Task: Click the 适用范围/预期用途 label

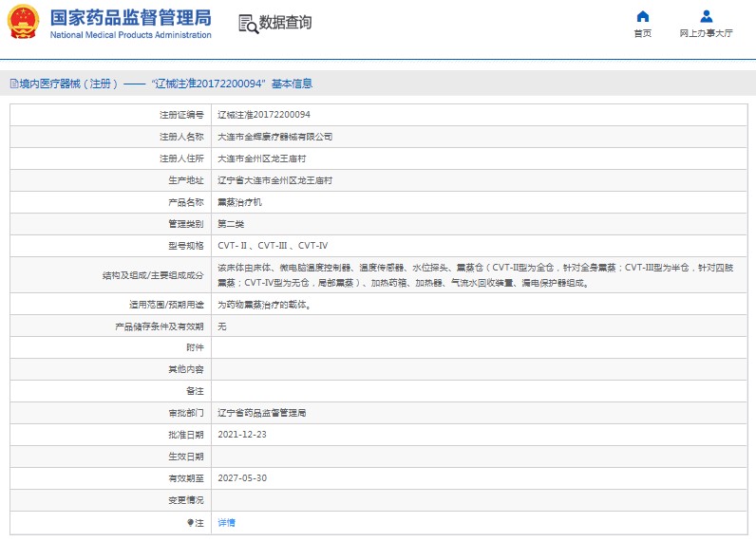Action: click(166, 305)
